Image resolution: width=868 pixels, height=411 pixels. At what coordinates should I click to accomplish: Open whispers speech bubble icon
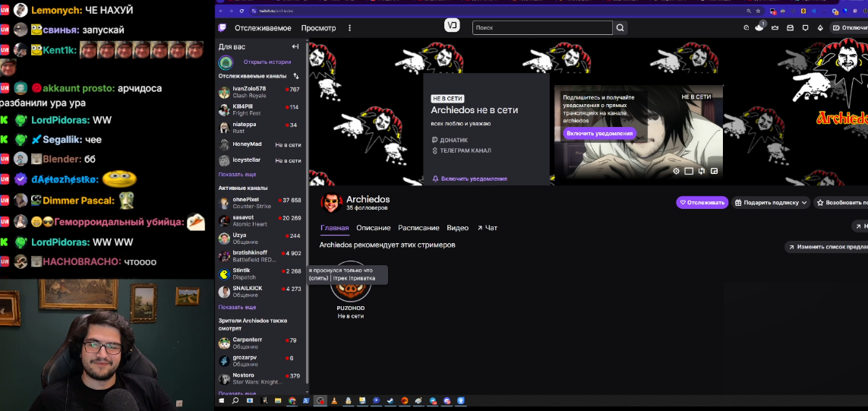[806, 27]
